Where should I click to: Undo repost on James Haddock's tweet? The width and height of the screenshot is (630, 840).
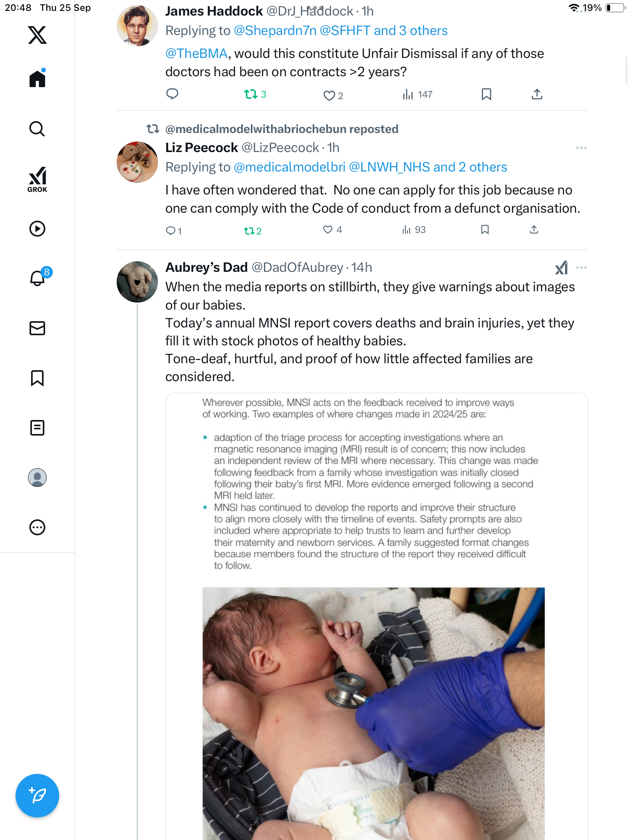coord(251,94)
